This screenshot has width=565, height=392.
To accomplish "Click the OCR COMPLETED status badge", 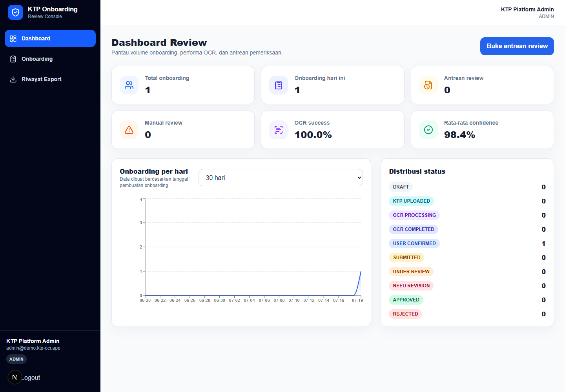I will click(414, 229).
